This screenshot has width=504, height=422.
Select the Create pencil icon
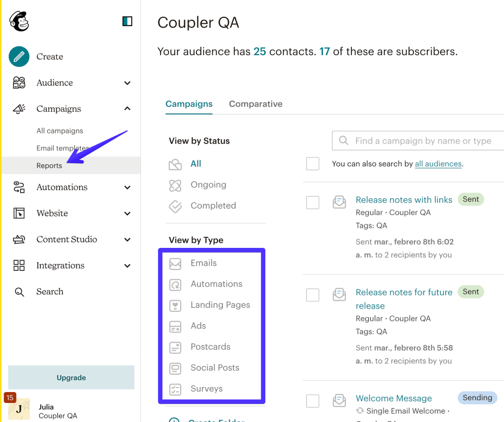19,57
